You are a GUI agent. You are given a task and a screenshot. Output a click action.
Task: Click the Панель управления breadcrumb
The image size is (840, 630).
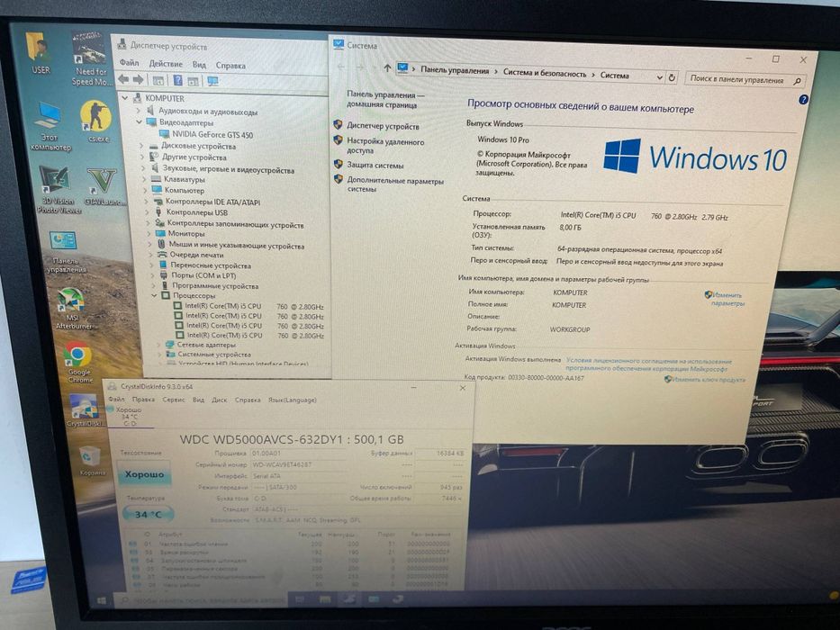click(455, 70)
